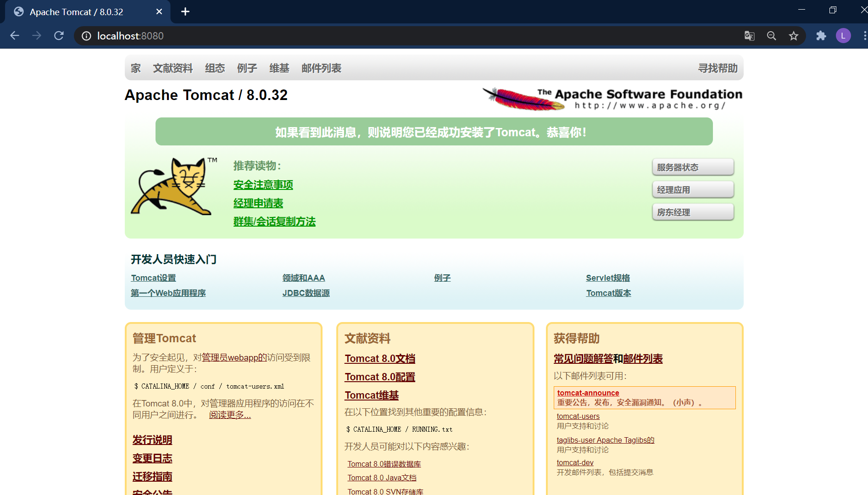Open the Tomcat 8.0文档 link
Viewport: 868px width, 495px height.
click(x=379, y=358)
